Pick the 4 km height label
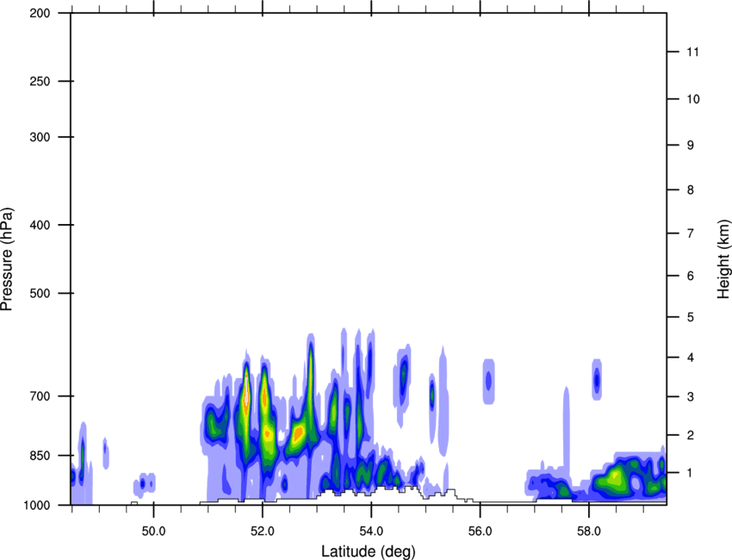 tap(691, 358)
